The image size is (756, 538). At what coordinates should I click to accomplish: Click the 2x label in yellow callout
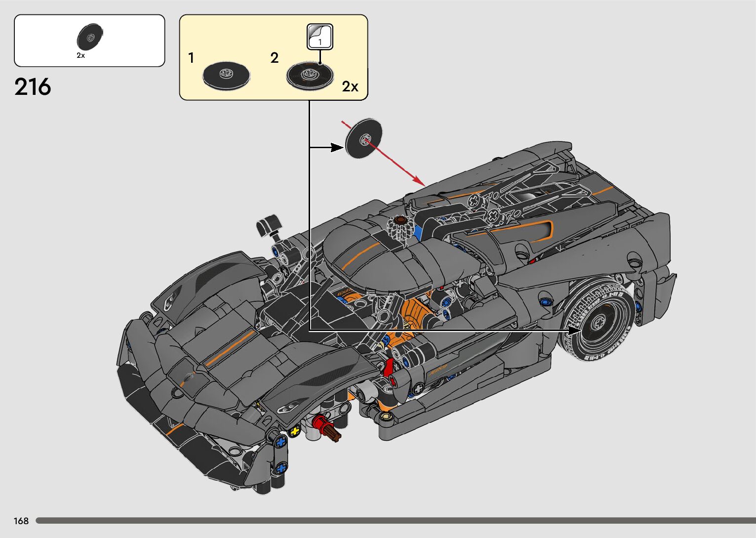[350, 86]
